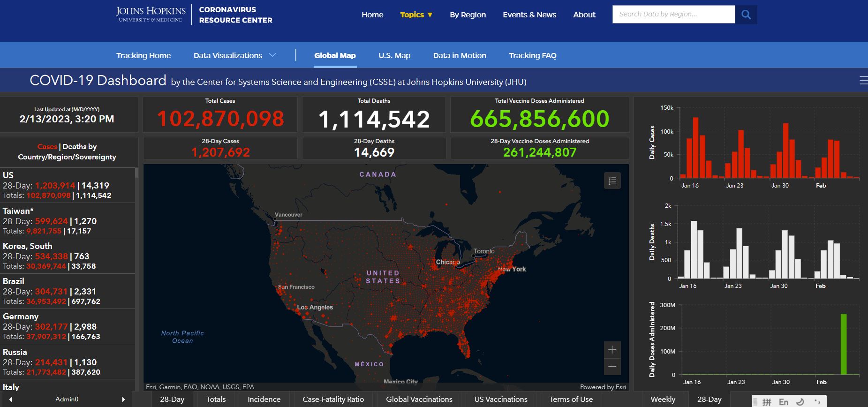868x407 pixels.
Task: Switch charts to the 28-Day view
Action: 709,399
